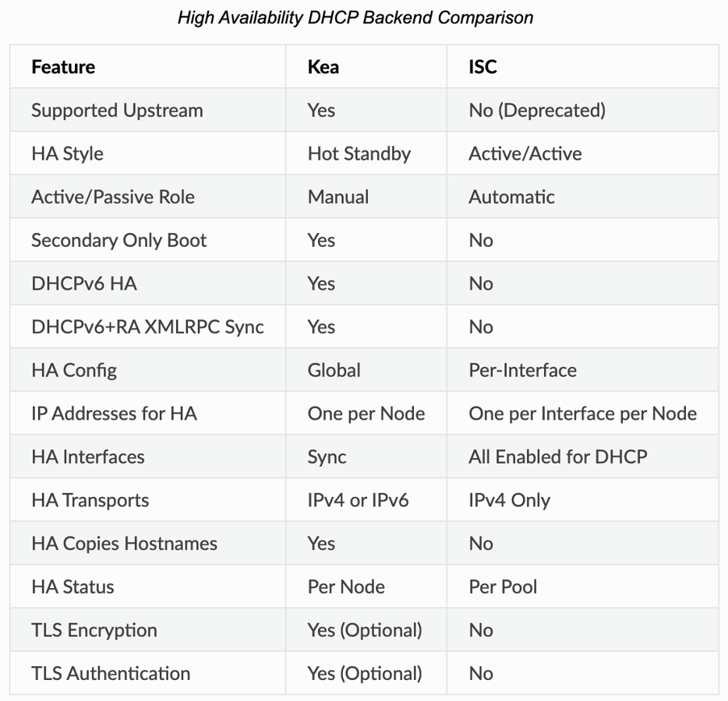The height and width of the screenshot is (701, 728).
Task: Select the Global cell in HA Config row
Action: coord(334,370)
